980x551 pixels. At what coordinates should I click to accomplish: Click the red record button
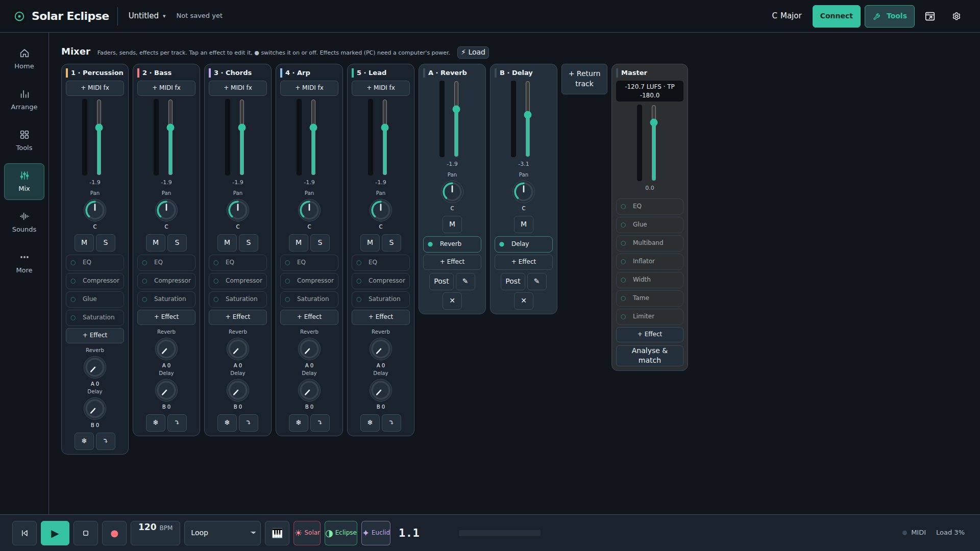pyautogui.click(x=114, y=533)
